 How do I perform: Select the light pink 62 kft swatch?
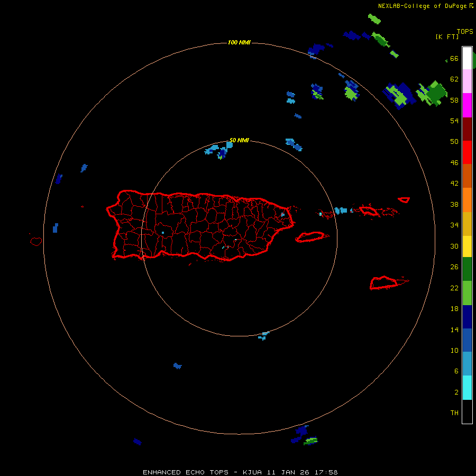[x=467, y=81]
